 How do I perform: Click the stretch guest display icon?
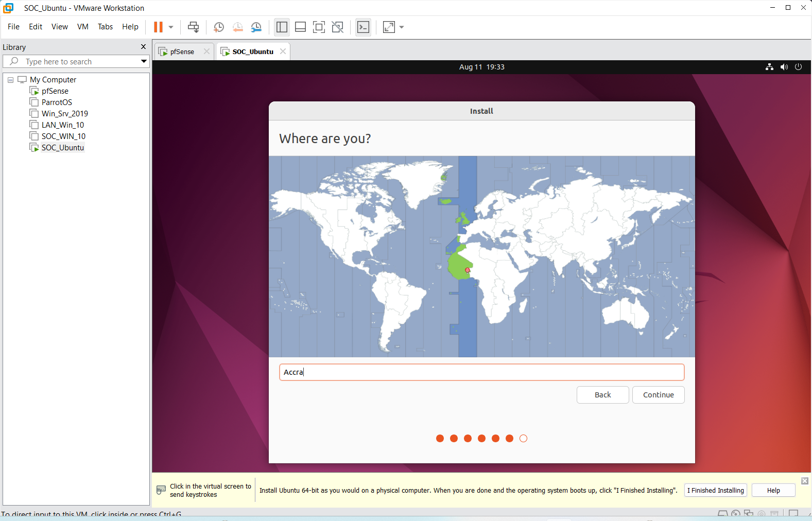click(389, 27)
